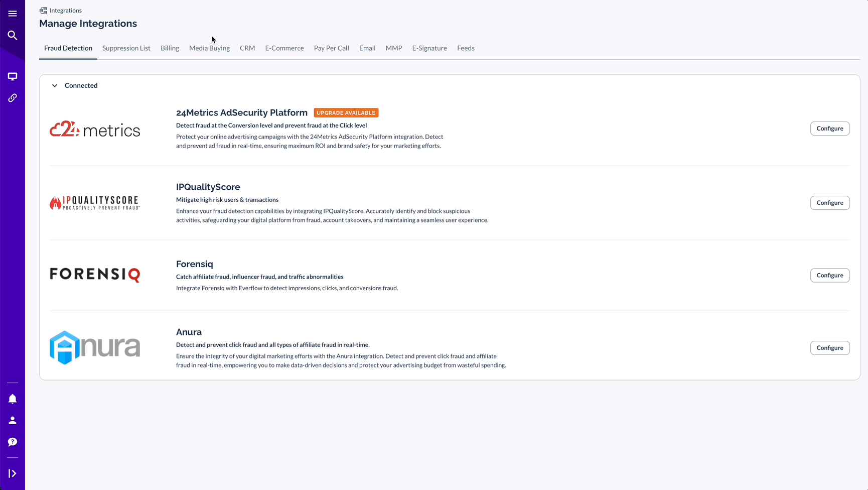Switch to the Email tab

[x=367, y=48]
